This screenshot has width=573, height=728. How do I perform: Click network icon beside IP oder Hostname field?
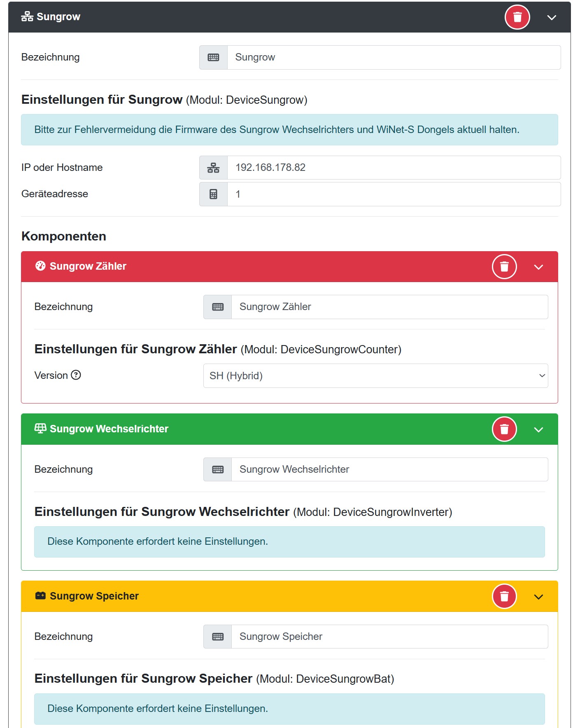click(x=213, y=168)
